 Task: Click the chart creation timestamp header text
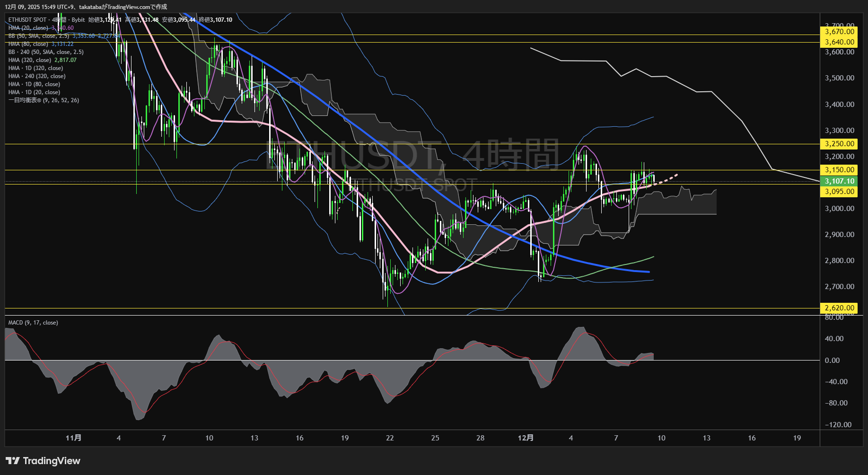(x=86, y=7)
